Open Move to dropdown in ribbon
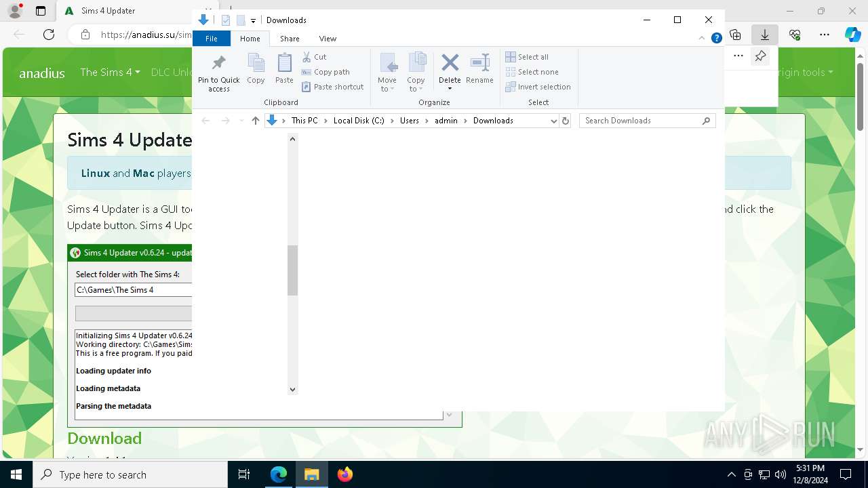The width and height of the screenshot is (868, 488). coord(387,73)
